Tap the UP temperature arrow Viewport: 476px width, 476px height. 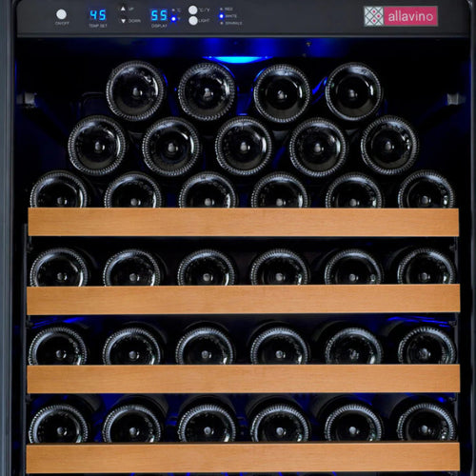point(123,10)
